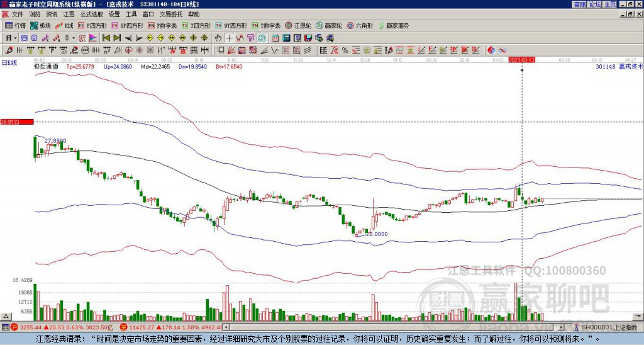Open the 六角形 hexagon tool
The image size is (644, 345).
360,25
